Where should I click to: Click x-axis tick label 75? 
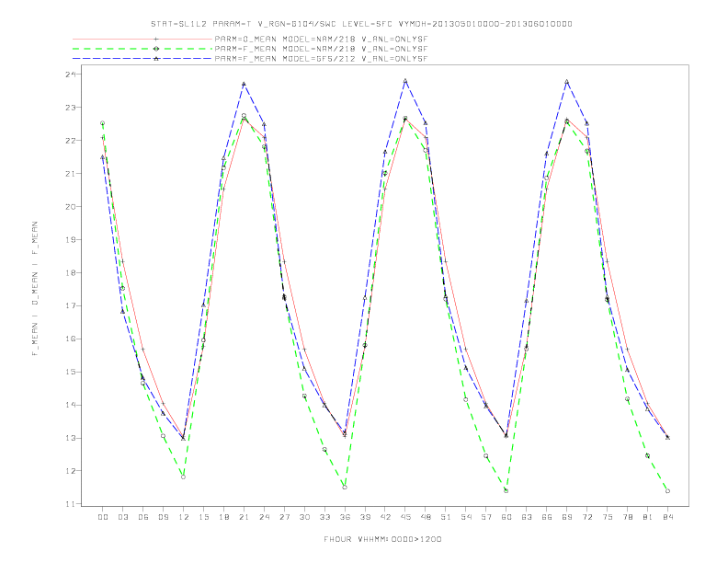coord(607,517)
